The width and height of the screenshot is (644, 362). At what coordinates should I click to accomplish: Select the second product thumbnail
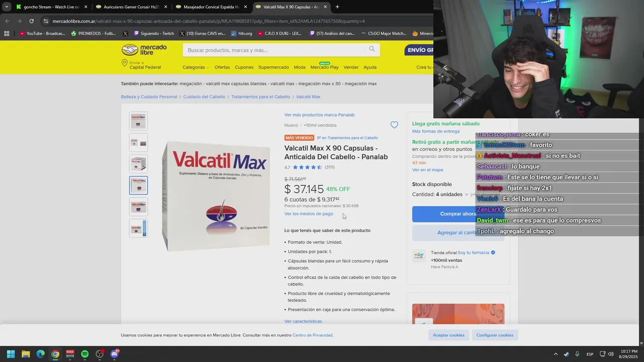(x=138, y=143)
